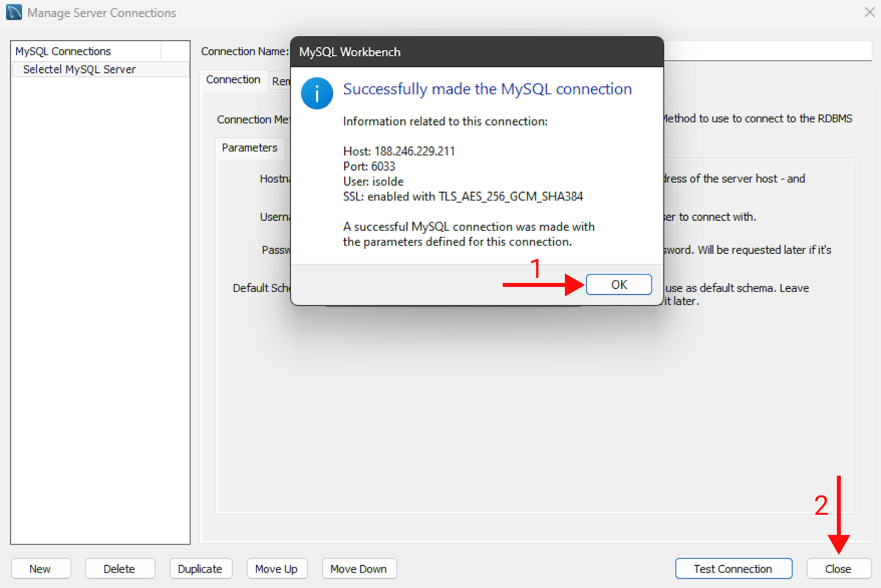Click OK in the MySQL Workbench dialog
This screenshot has height=588, width=881.
point(619,285)
